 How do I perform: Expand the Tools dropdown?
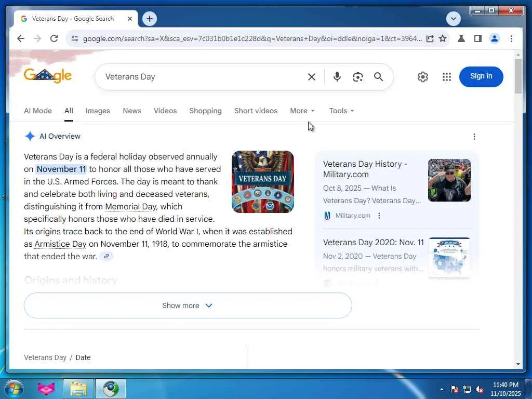341,111
